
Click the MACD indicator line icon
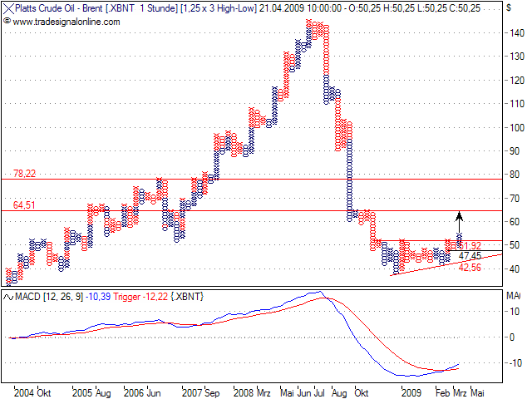pyautogui.click(x=8, y=297)
